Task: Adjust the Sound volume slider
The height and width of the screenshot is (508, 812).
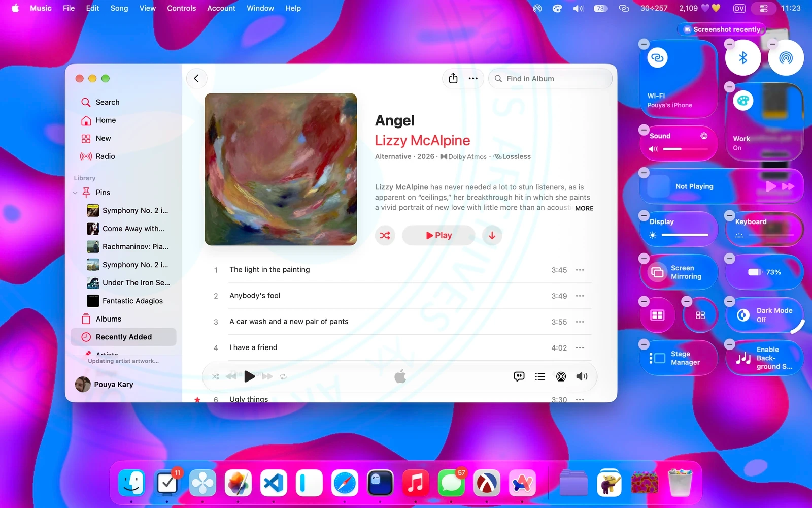Action: click(685, 149)
